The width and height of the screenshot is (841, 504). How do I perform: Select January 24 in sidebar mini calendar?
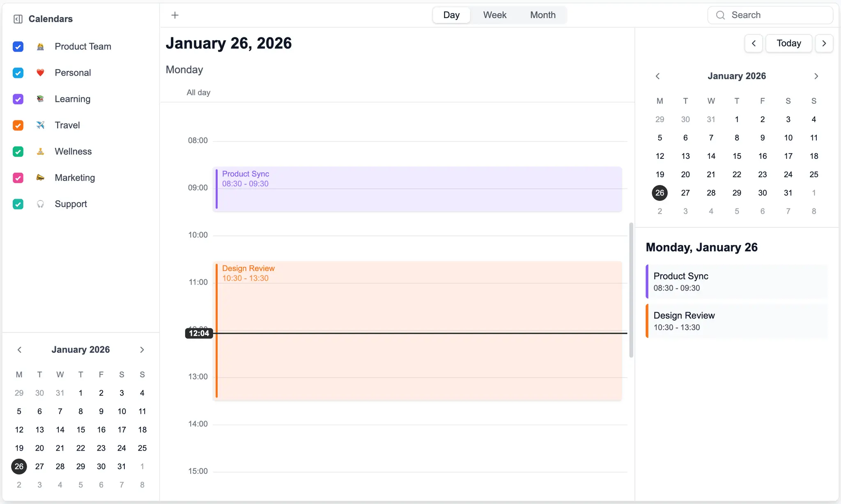pyautogui.click(x=122, y=448)
